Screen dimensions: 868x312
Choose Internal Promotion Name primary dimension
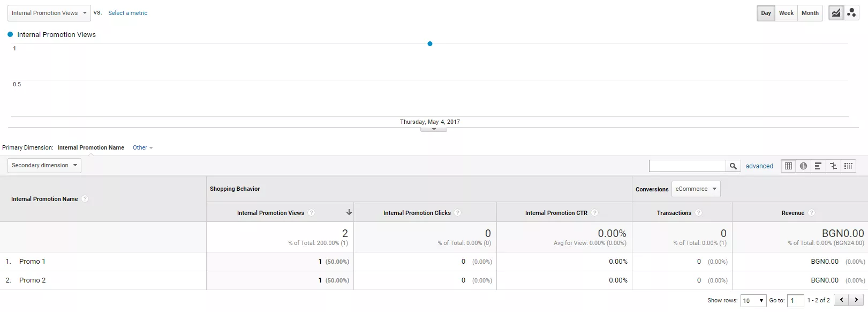coord(91,147)
